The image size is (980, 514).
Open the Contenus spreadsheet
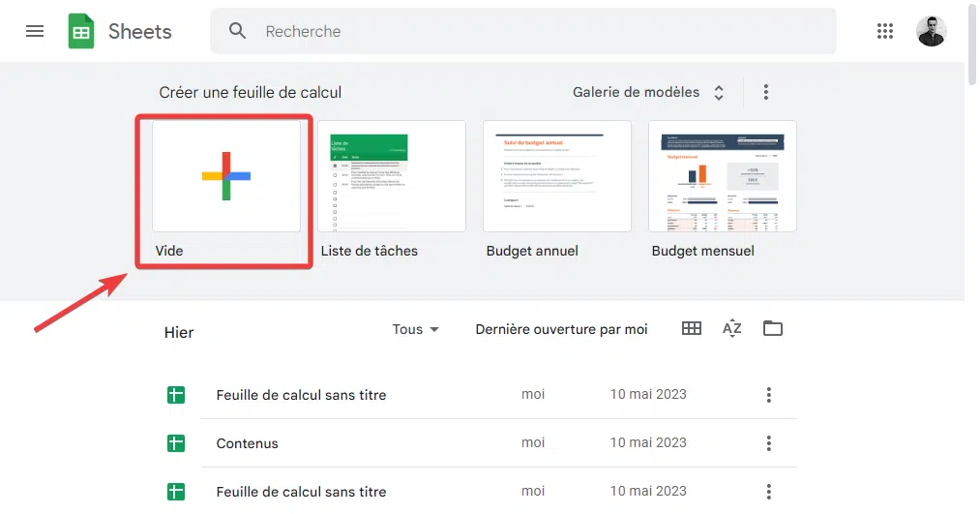[x=247, y=443]
